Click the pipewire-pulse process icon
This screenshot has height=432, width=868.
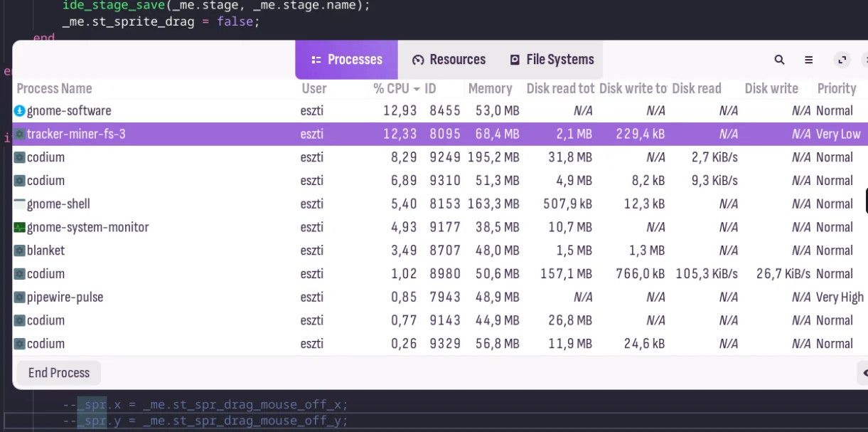click(x=20, y=297)
